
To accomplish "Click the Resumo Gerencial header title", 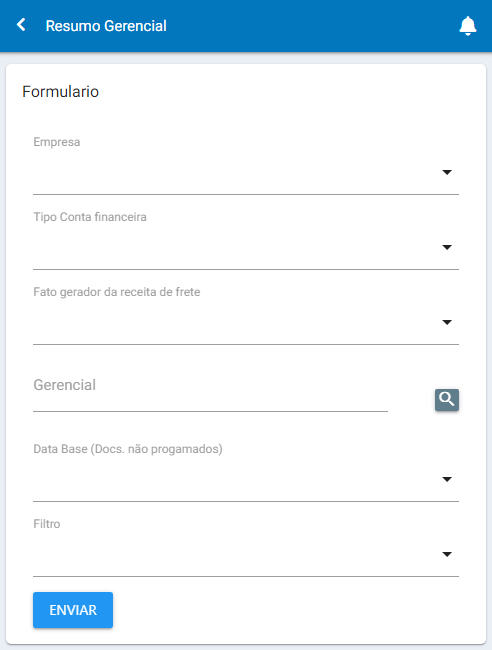I will click(x=106, y=26).
